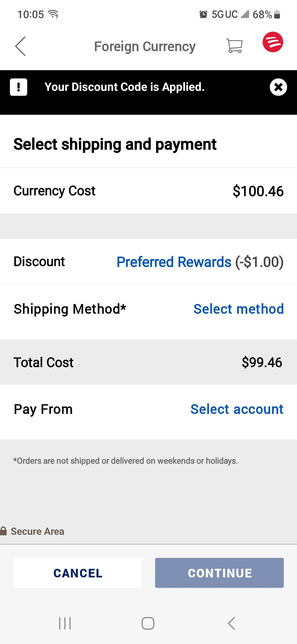Image resolution: width=297 pixels, height=644 pixels.
Task: Tap the Pay From label
Action: point(43,409)
